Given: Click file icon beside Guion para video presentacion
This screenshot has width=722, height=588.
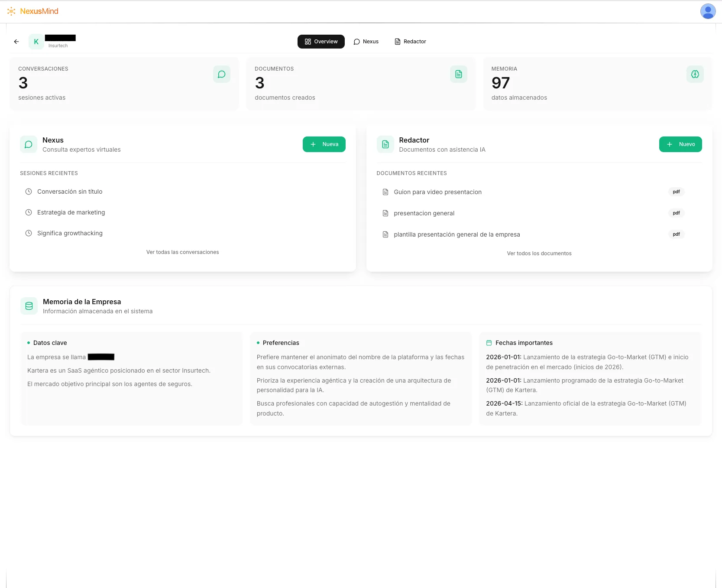Looking at the screenshot, I should pos(385,192).
